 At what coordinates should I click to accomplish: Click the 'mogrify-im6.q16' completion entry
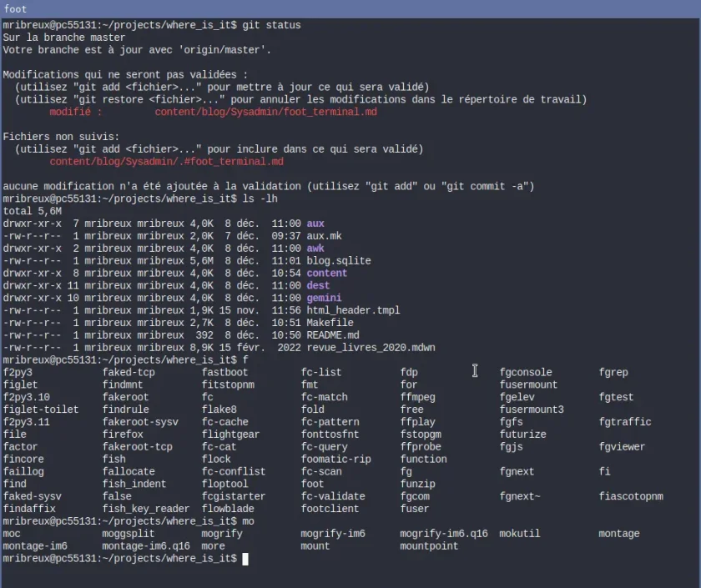(x=443, y=534)
